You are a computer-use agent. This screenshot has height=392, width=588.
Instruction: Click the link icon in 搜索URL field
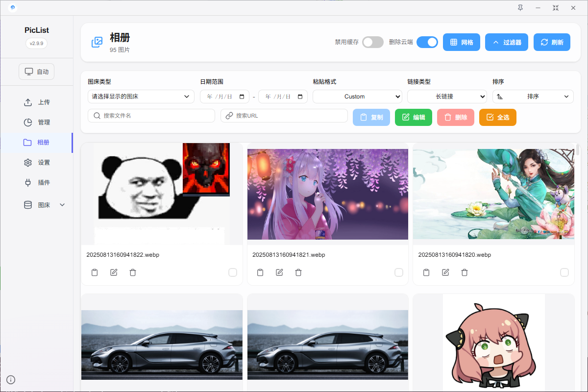(229, 116)
